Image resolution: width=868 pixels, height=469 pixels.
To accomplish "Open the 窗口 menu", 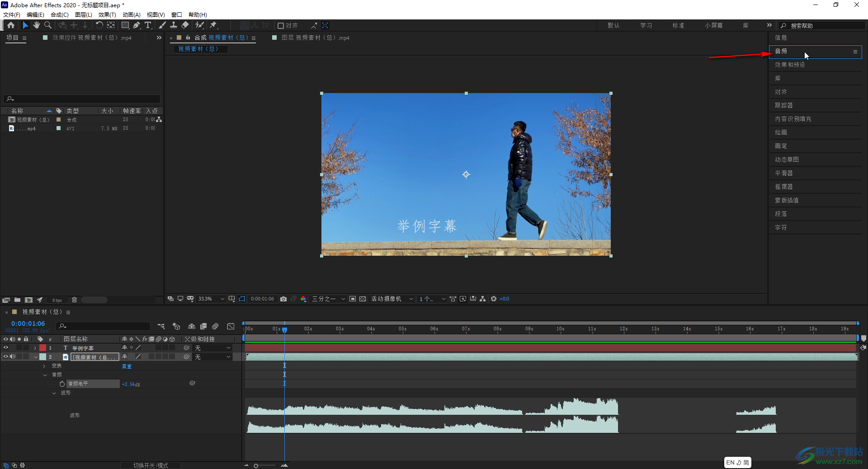I will pos(177,15).
